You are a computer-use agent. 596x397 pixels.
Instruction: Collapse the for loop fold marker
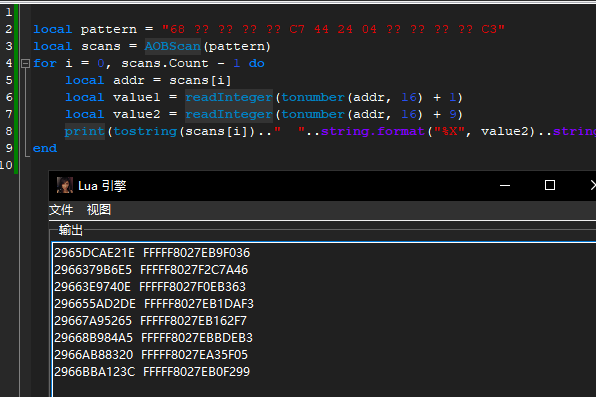pos(25,64)
